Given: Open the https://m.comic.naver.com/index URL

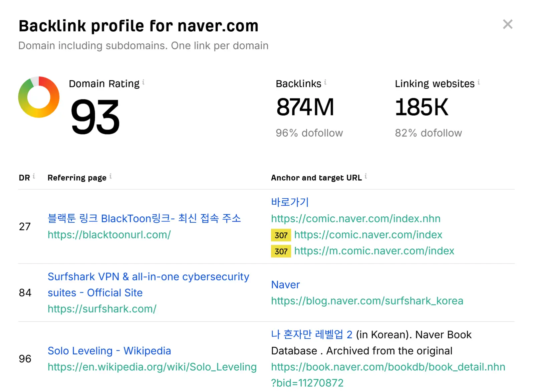Looking at the screenshot, I should pos(374,251).
